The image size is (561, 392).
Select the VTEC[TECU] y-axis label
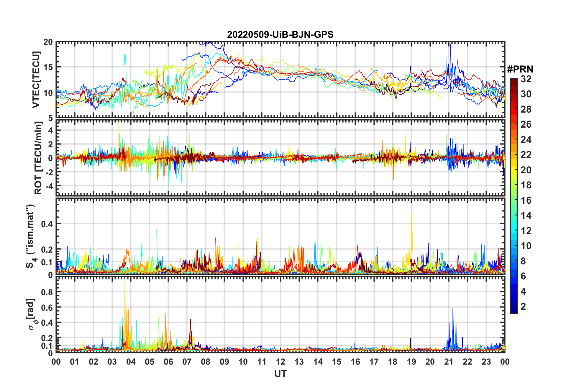tap(36, 80)
